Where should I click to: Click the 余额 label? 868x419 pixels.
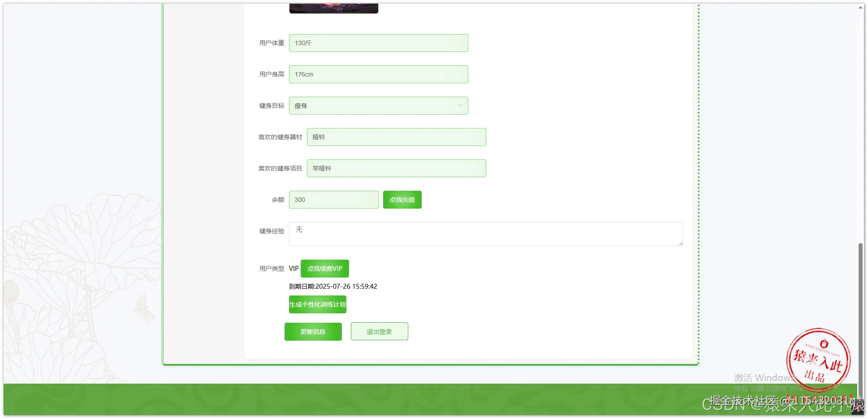pyautogui.click(x=278, y=200)
